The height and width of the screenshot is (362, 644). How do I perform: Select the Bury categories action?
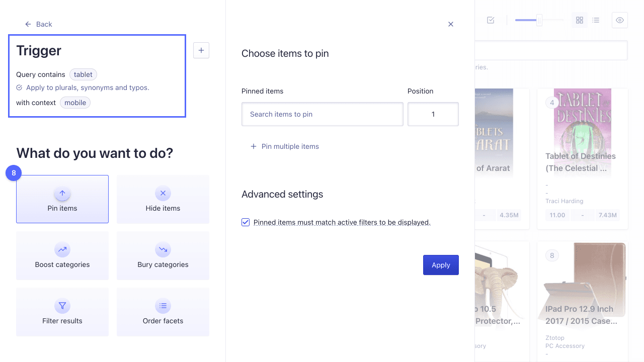[x=163, y=255]
